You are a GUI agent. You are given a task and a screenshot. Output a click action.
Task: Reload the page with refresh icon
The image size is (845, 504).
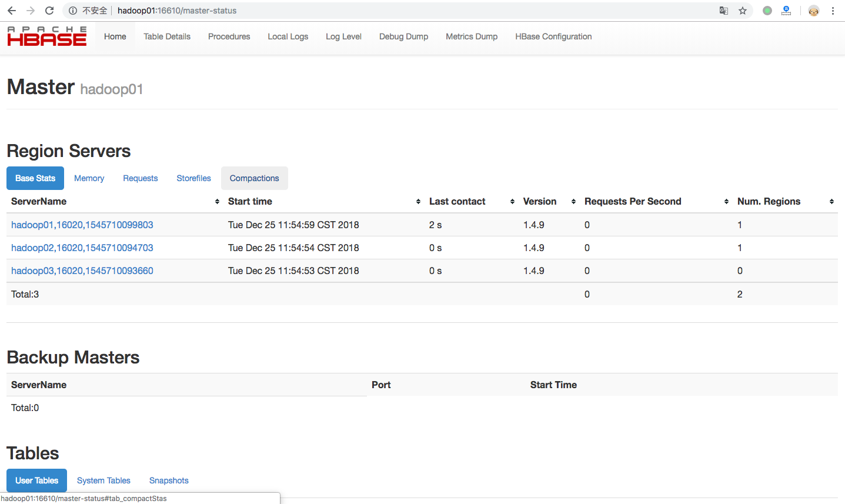[x=49, y=11]
